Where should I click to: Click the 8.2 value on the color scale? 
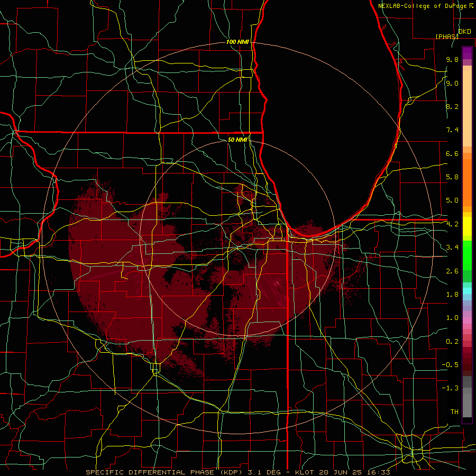click(452, 106)
